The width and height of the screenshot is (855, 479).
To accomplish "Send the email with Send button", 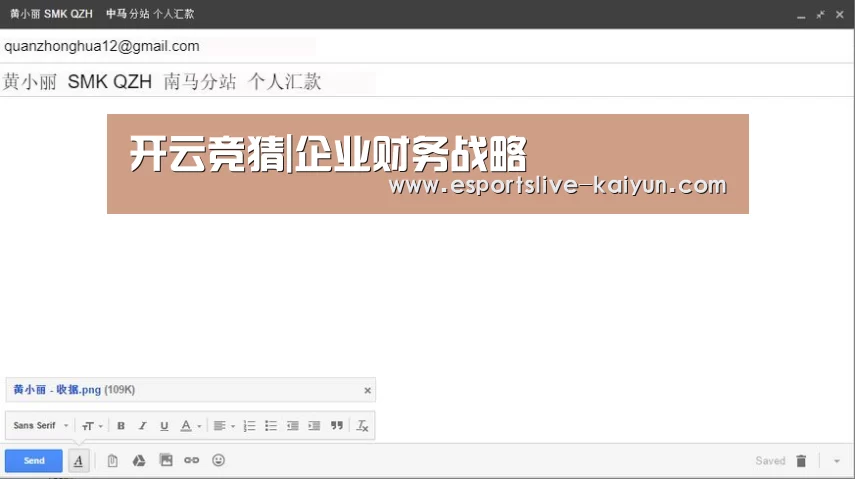I will [x=34, y=460].
